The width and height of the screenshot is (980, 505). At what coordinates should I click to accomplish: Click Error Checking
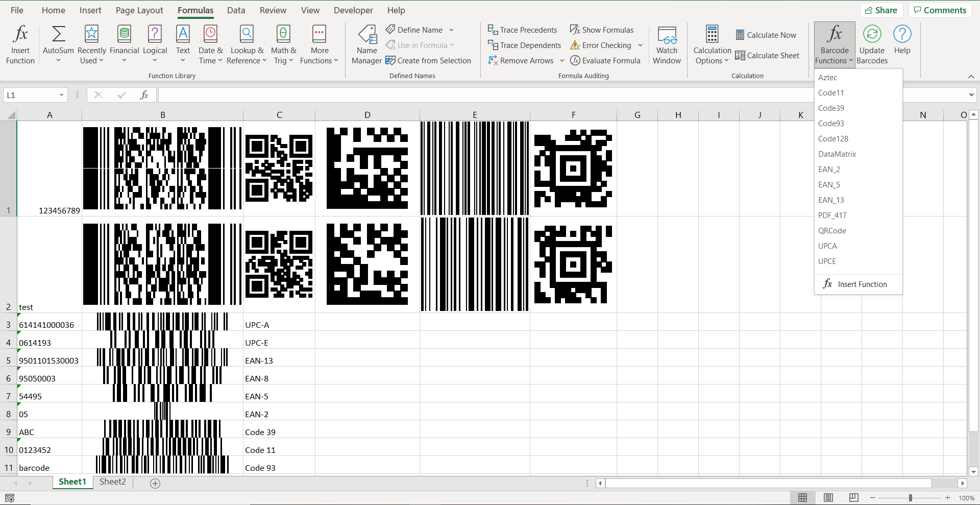601,45
